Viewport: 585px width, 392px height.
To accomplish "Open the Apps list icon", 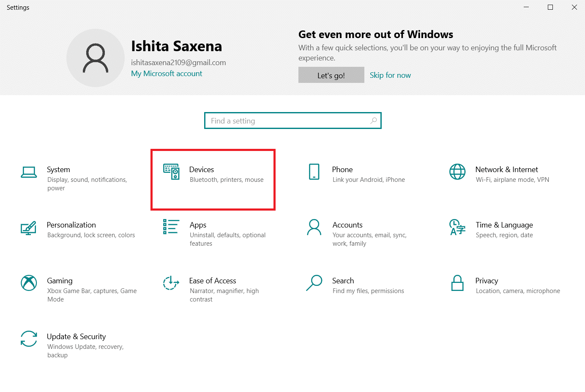I will pyautogui.click(x=171, y=227).
